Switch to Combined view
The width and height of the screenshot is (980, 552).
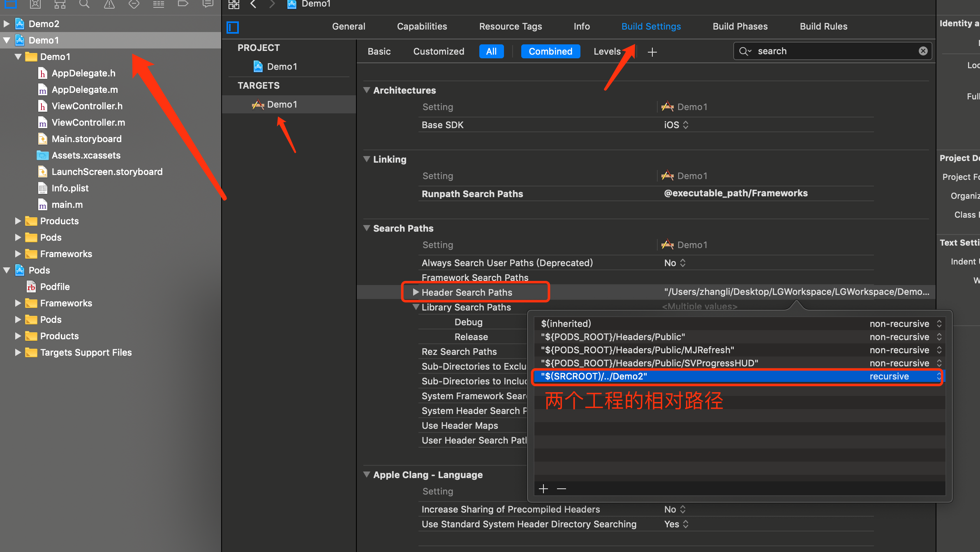tap(550, 51)
